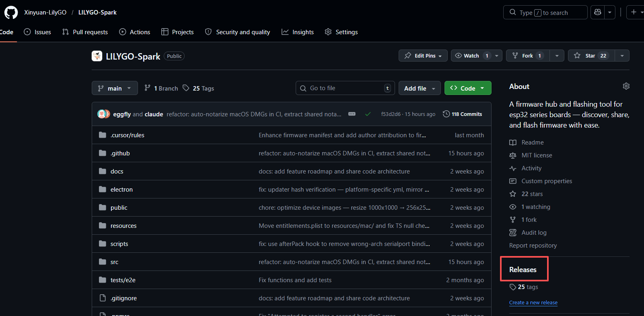This screenshot has height=316, width=644.
Task: Open the Star lists dropdown arrow
Action: point(622,56)
